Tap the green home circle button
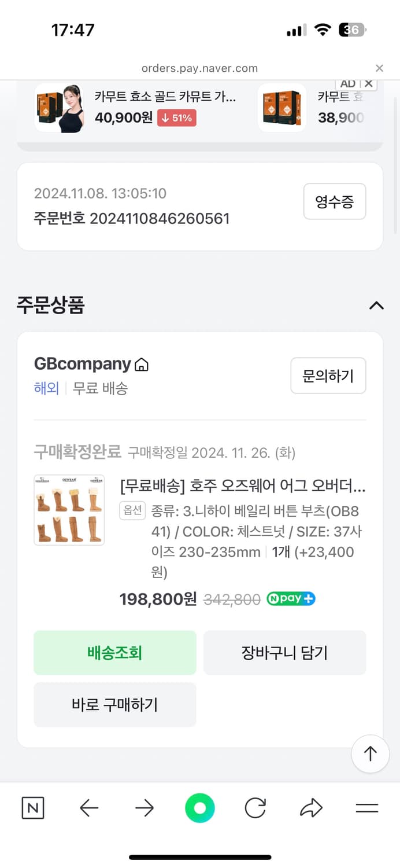The height and width of the screenshot is (868, 400). (199, 808)
